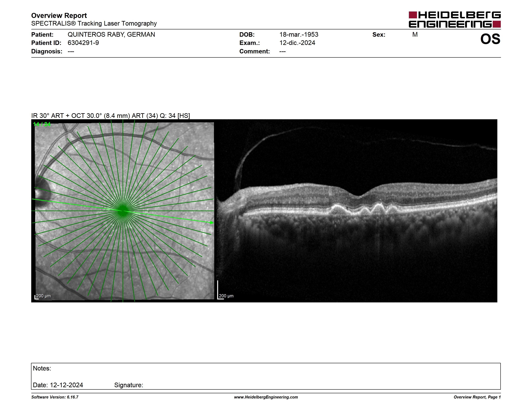Click the bright green arrowhead of the active scan line
532x411 pixels.
pyautogui.click(x=212, y=223)
